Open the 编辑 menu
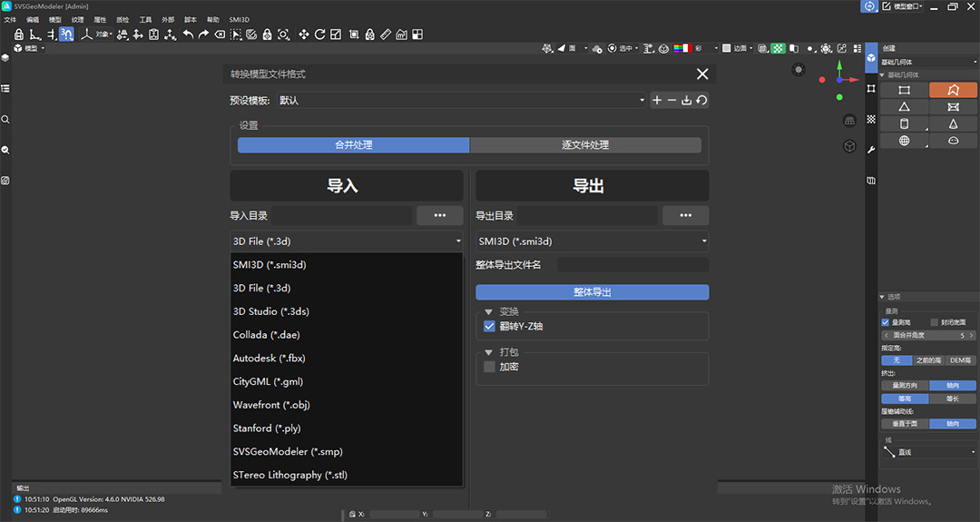Screen dimensions: 980x522 (33, 19)
